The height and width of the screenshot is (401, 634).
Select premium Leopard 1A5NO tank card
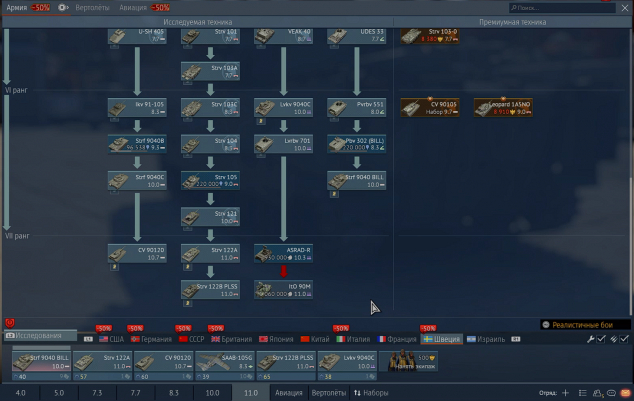503,108
